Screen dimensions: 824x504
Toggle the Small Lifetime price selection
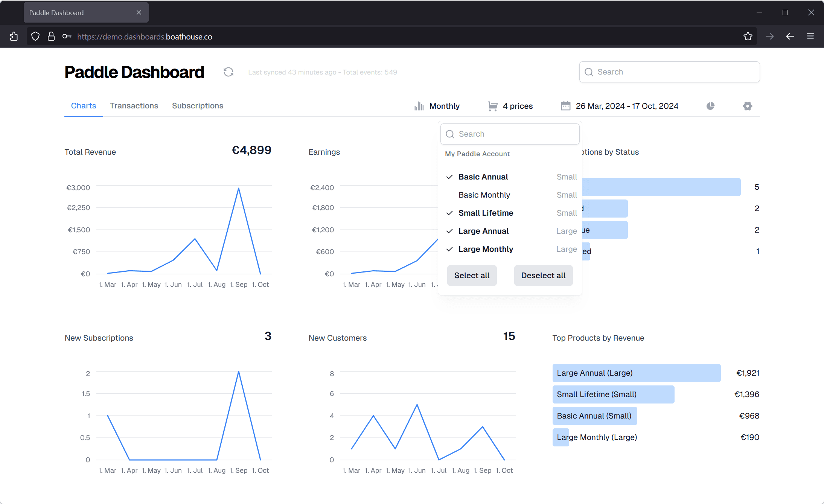(486, 213)
